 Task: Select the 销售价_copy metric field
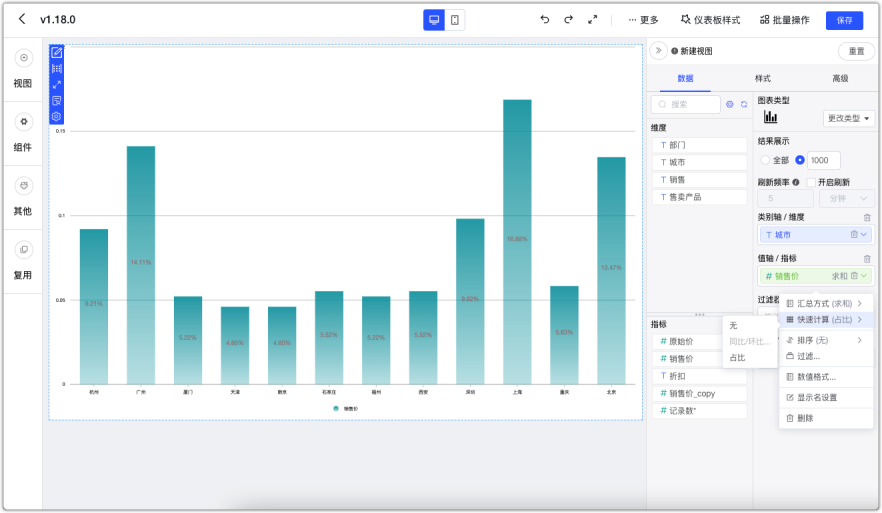click(700, 394)
